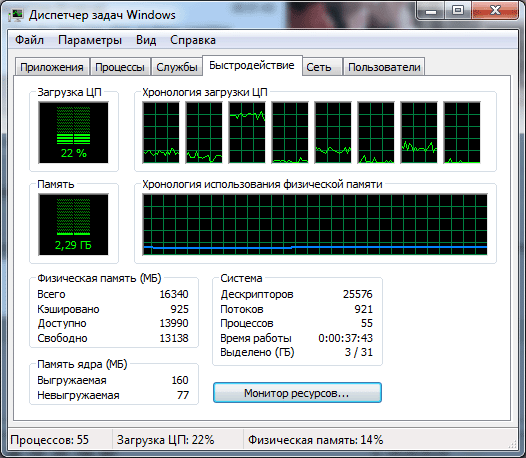This screenshot has width=526, height=458.
Task: Click the third CPU core graph with high load
Action: [247, 133]
